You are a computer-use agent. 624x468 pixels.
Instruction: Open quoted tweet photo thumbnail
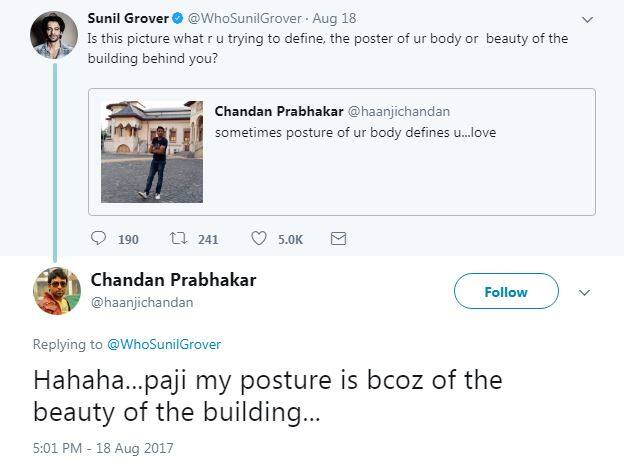pyautogui.click(x=152, y=152)
